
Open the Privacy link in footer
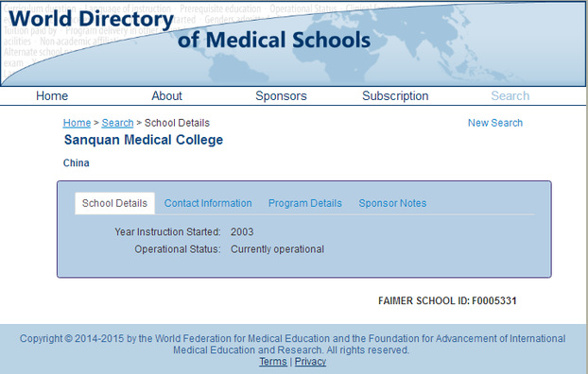pos(310,362)
